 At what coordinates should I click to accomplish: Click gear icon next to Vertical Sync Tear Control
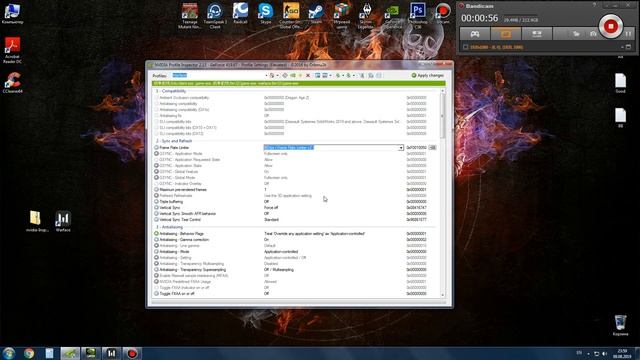tap(156, 220)
